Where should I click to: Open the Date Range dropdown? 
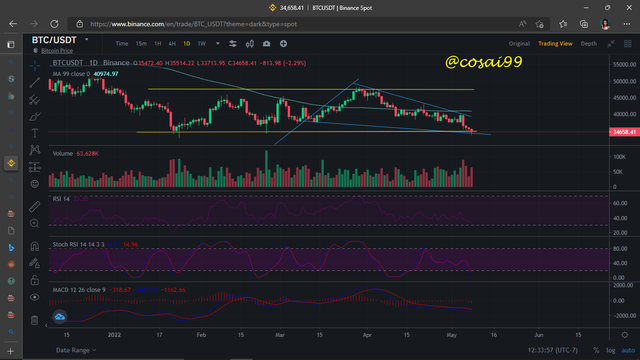click(x=76, y=350)
